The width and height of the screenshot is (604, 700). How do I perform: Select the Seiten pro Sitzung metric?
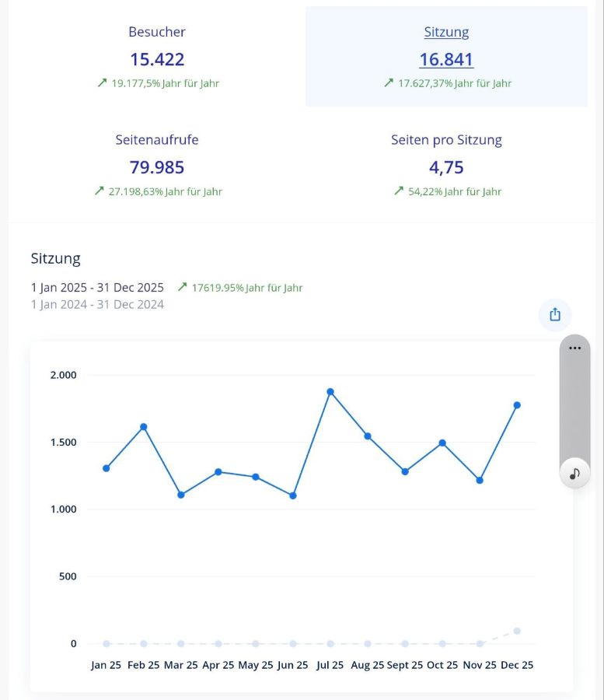[x=446, y=165]
